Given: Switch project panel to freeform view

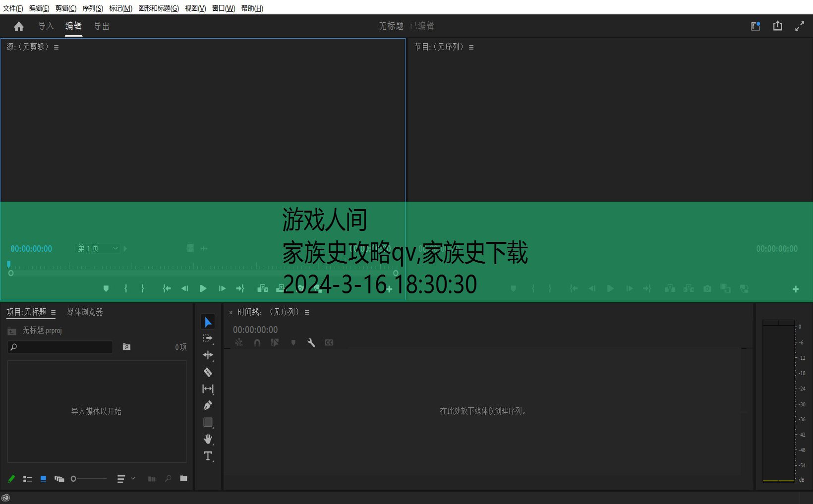Looking at the screenshot, I should coord(59,479).
